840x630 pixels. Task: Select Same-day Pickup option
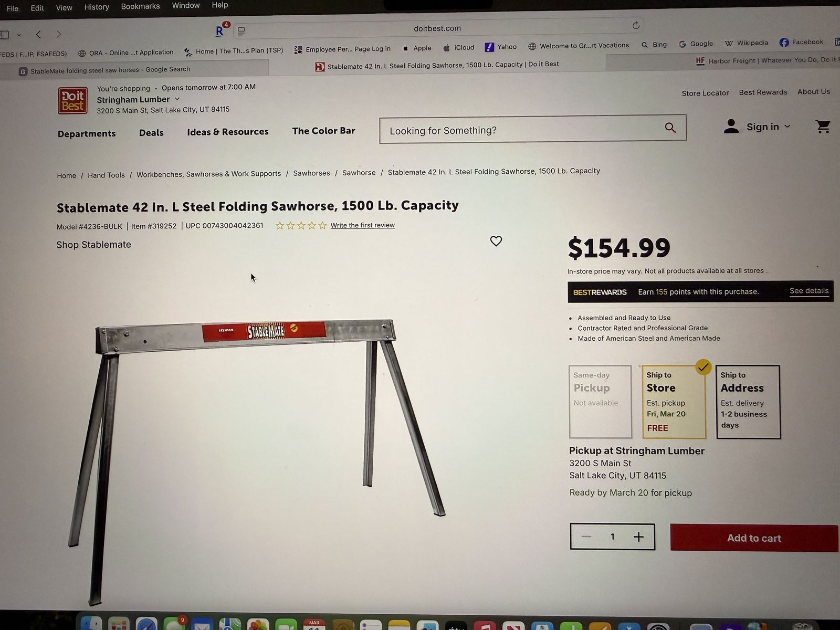(x=601, y=402)
